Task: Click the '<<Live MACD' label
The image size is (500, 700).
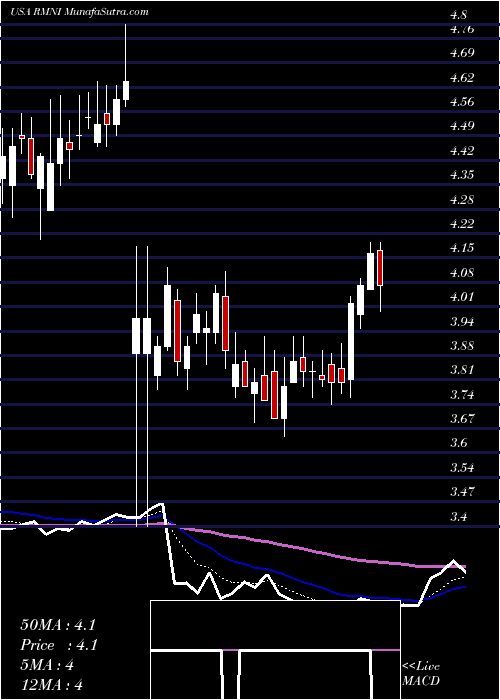Action: [x=421, y=674]
